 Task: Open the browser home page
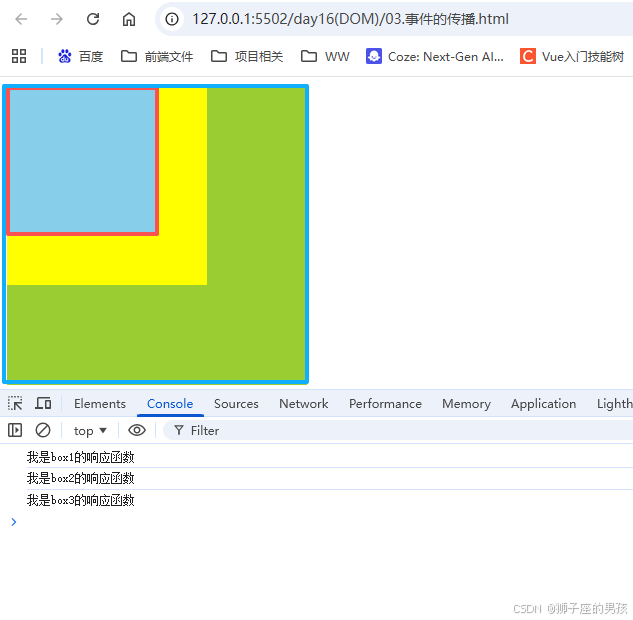tap(129, 19)
